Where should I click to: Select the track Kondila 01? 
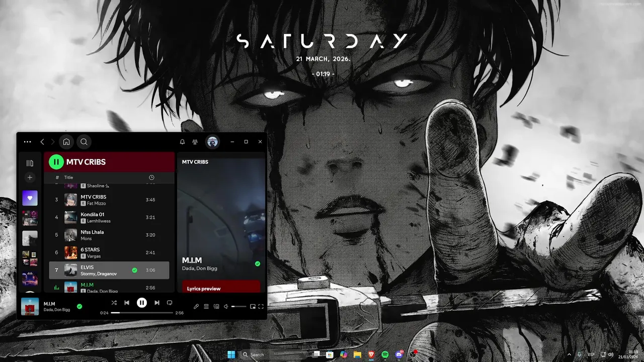(x=109, y=217)
